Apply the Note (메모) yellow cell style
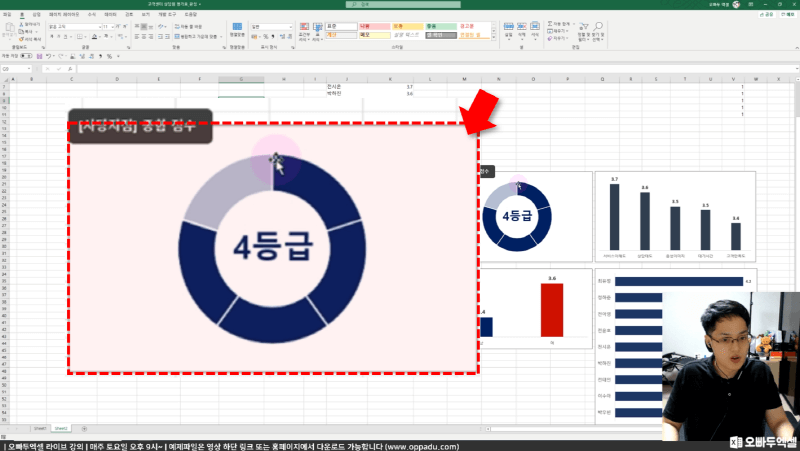Screen dimensions: 800x451 click(374, 35)
